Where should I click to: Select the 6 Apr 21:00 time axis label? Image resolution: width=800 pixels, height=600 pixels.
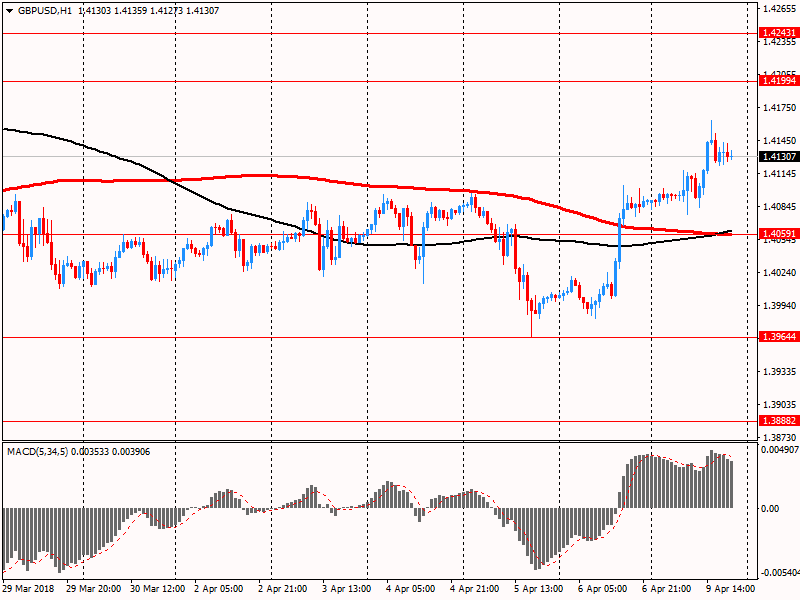click(x=667, y=589)
